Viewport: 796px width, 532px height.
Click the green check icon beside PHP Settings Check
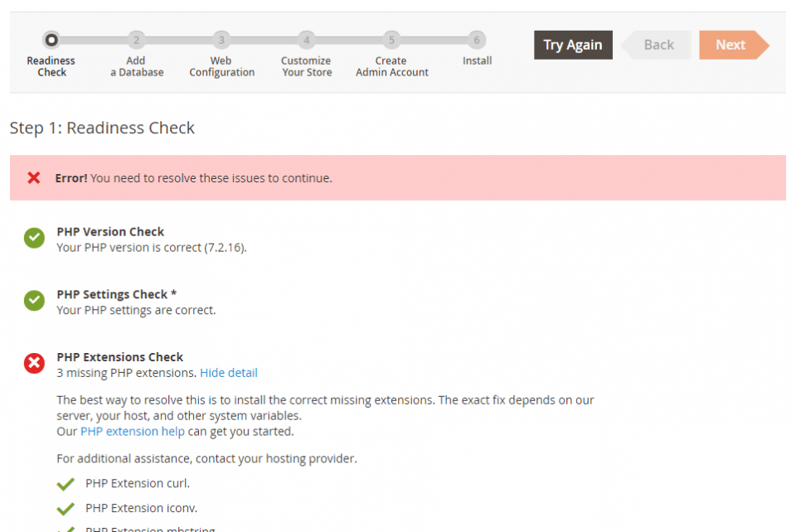click(x=34, y=300)
